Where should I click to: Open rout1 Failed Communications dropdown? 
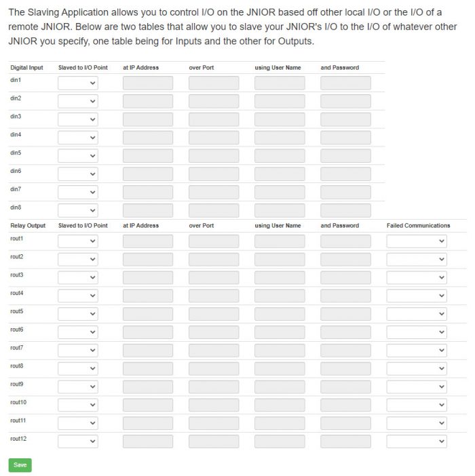click(417, 241)
